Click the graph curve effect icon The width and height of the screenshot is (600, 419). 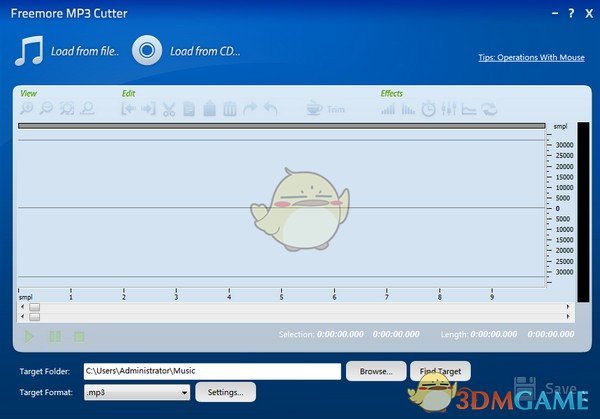click(x=469, y=109)
